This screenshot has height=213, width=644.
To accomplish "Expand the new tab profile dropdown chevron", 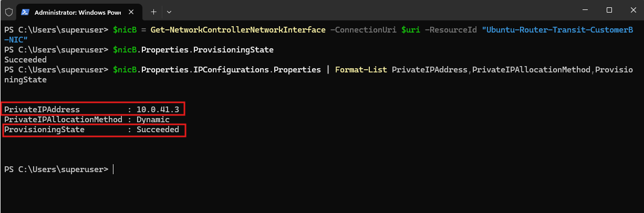I will click(x=169, y=12).
